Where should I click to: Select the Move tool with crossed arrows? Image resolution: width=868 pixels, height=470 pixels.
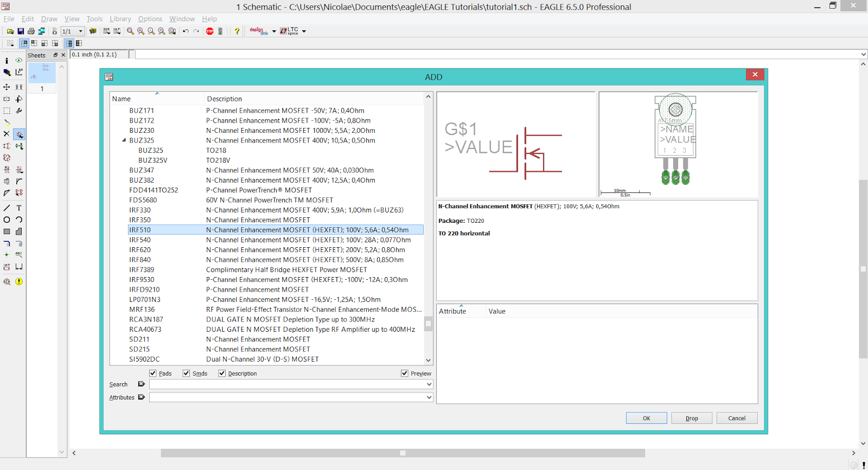[7, 87]
